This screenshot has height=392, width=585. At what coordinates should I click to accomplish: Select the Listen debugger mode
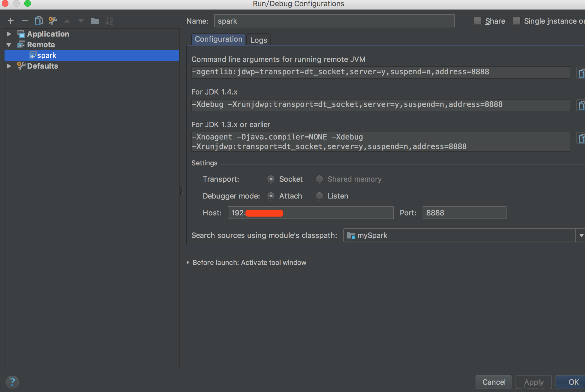point(320,195)
